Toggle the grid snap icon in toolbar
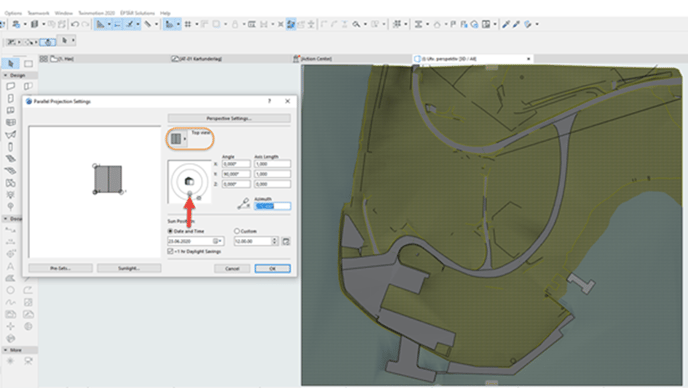This screenshot has width=688, height=388. (x=188, y=24)
